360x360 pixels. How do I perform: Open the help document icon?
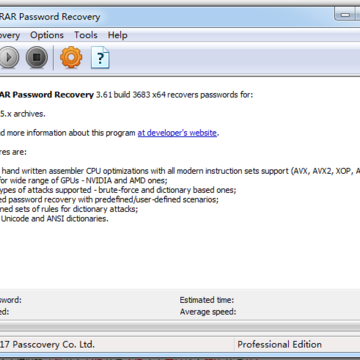tap(100, 58)
